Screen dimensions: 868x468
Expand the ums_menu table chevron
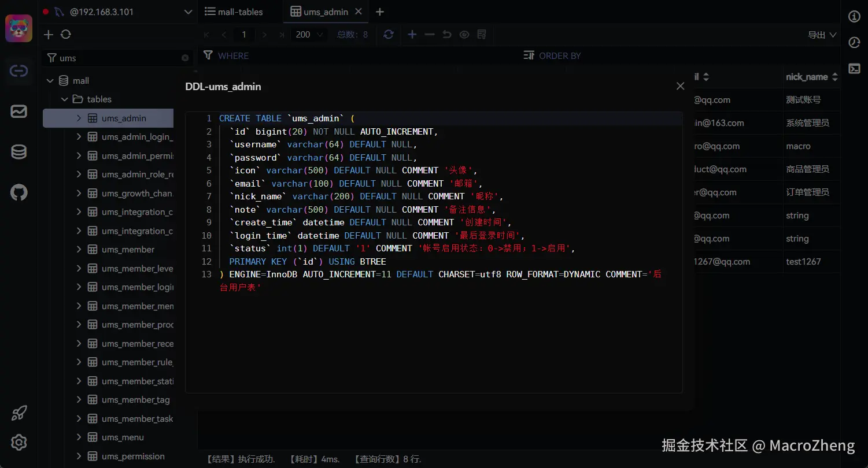[x=79, y=437]
